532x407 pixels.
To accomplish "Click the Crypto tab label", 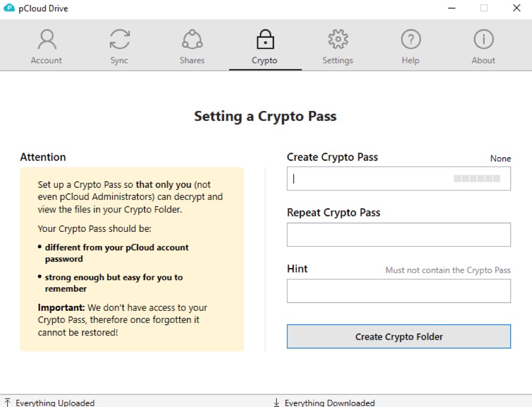I will click(x=265, y=61).
